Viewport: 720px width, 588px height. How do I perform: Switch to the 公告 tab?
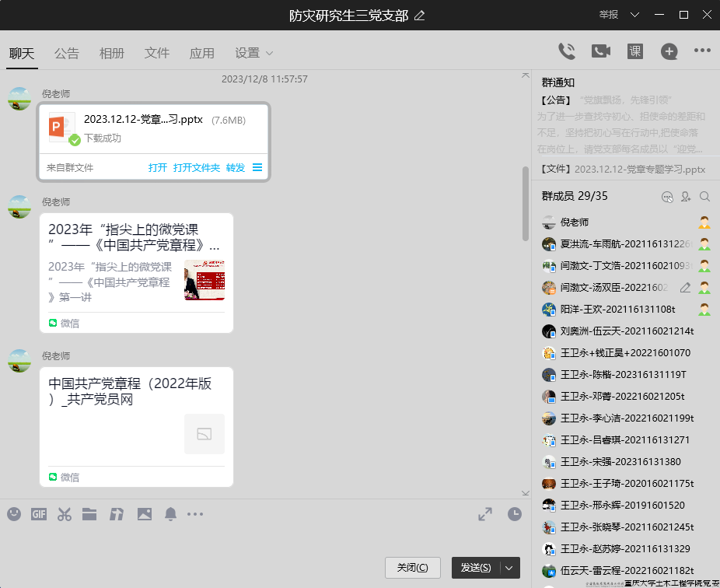67,53
